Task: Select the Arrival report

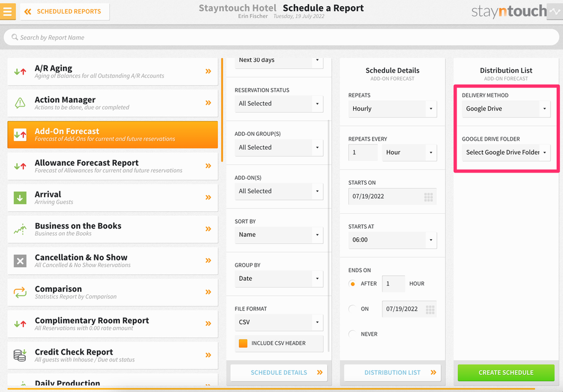Action: [113, 198]
